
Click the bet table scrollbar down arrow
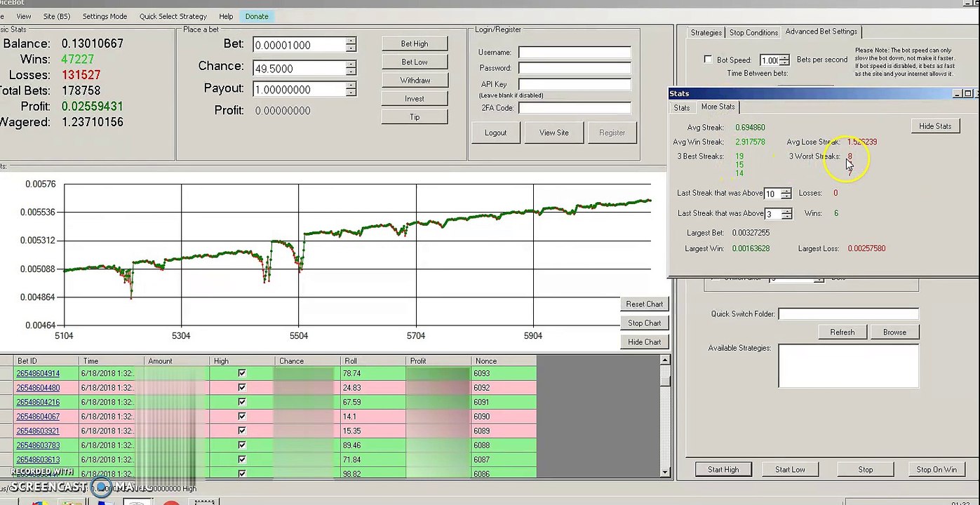pyautogui.click(x=665, y=472)
